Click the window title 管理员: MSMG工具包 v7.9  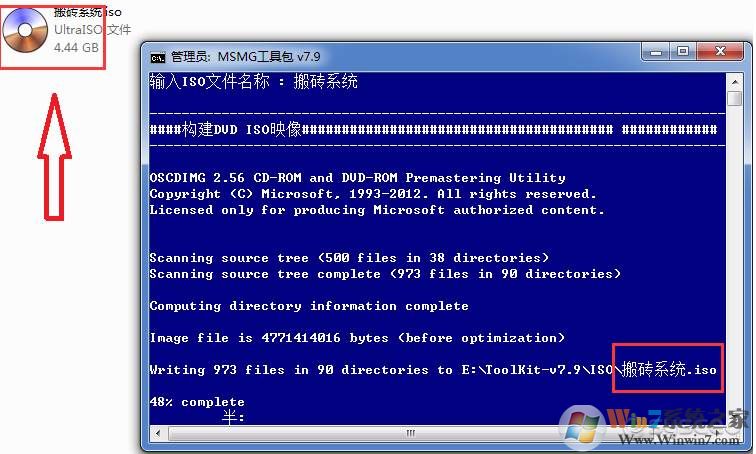point(246,57)
